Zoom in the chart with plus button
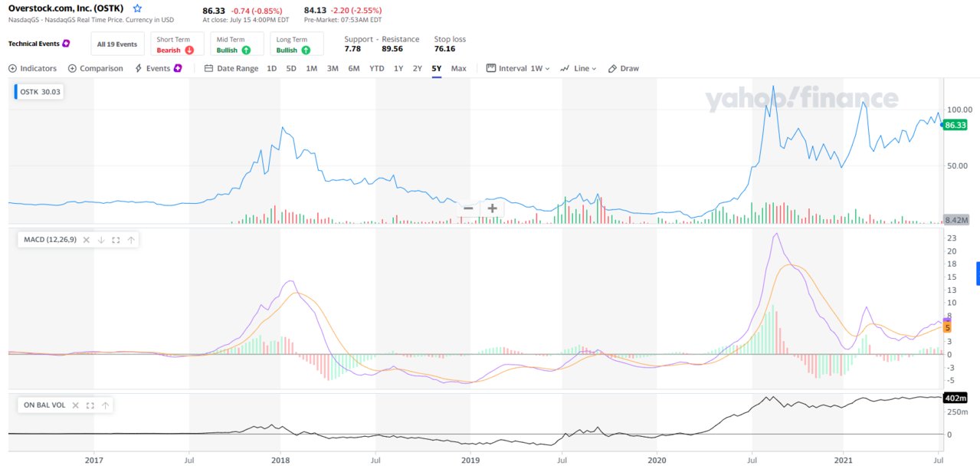The image size is (980, 469). pos(492,208)
